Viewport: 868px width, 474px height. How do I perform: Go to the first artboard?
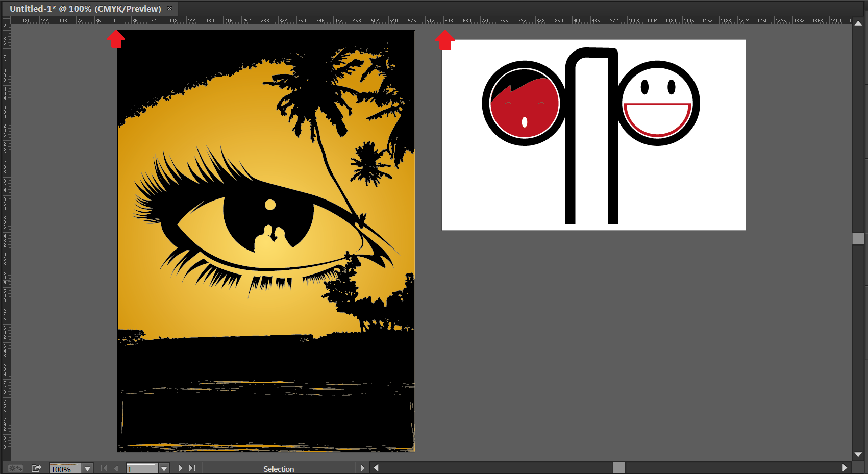tap(104, 468)
